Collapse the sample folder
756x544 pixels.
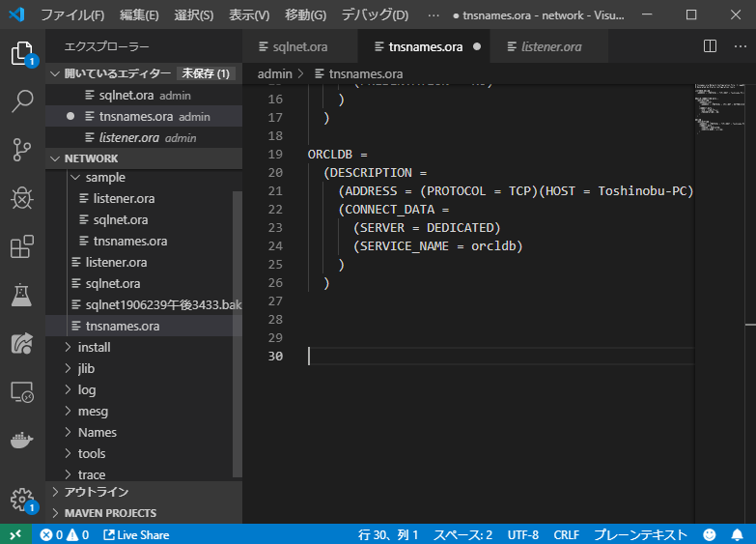105,177
